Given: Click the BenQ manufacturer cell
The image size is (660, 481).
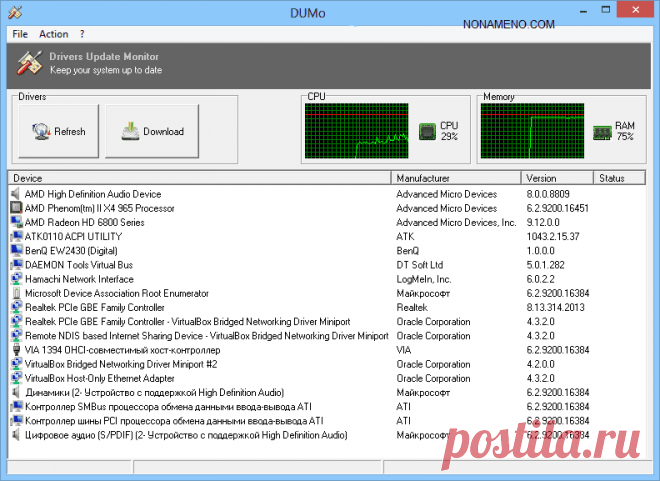Looking at the screenshot, I should click(x=407, y=251).
